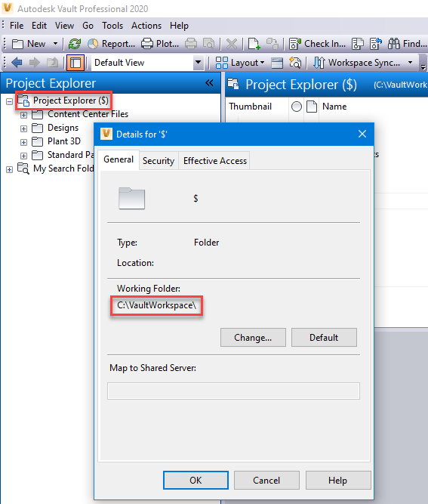Click the Check In toolbar icon
This screenshot has height=504, width=428.
coord(294,44)
